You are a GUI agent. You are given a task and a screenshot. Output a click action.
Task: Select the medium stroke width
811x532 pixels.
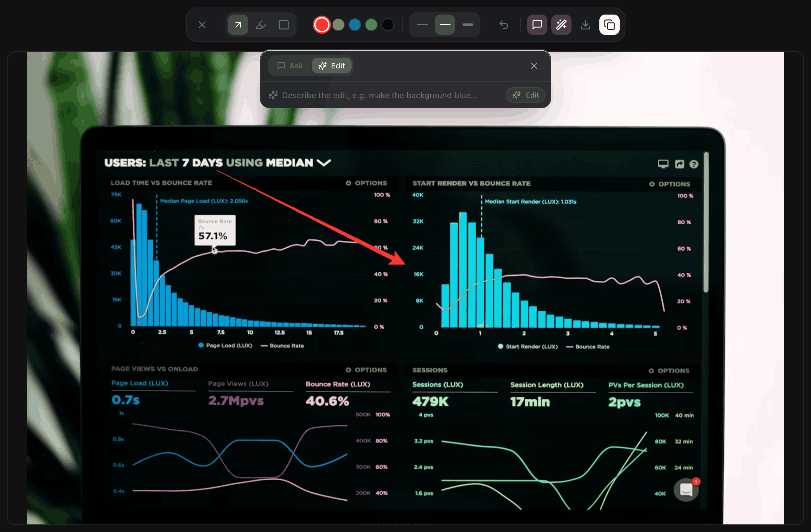[x=445, y=25]
